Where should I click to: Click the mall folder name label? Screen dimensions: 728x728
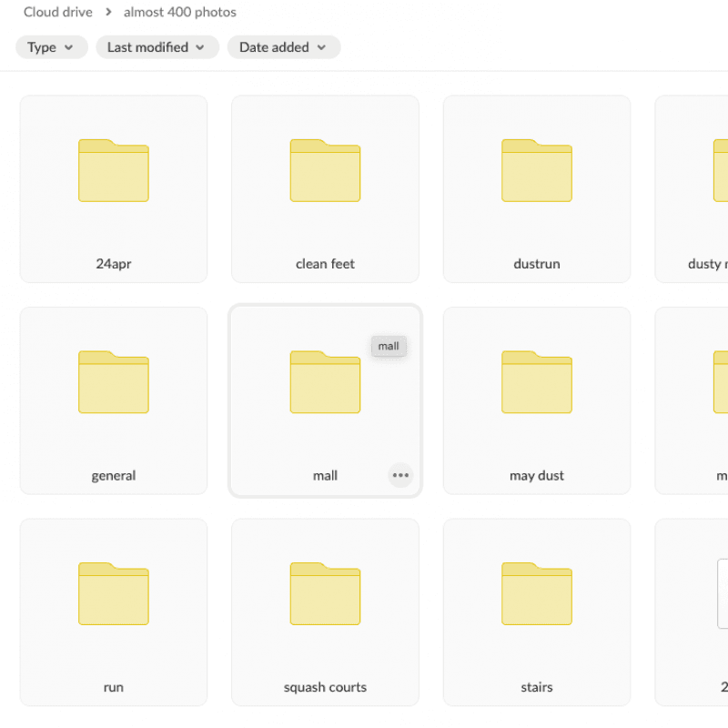325,475
